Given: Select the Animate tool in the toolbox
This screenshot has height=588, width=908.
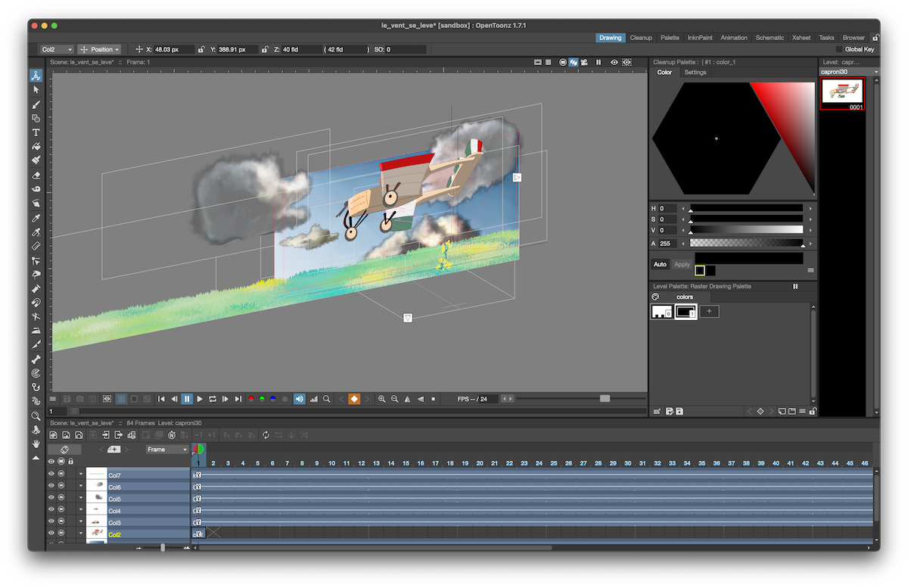Looking at the screenshot, I should (36, 76).
